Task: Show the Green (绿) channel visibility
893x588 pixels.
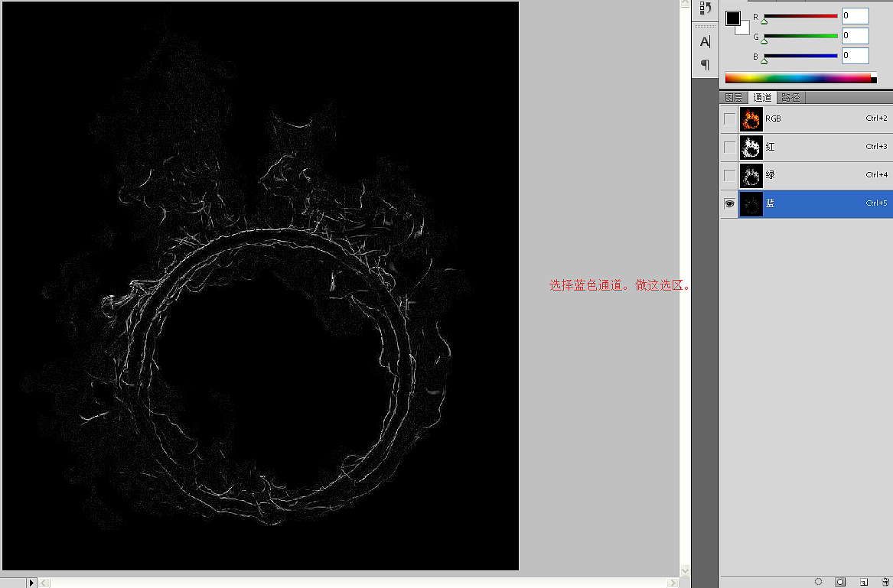Action: click(x=729, y=175)
